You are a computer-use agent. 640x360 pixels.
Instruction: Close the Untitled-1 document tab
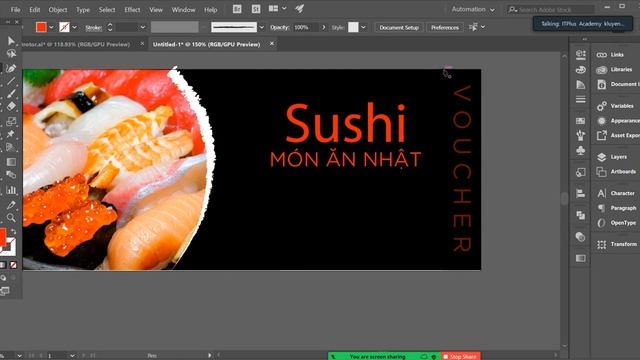272,44
